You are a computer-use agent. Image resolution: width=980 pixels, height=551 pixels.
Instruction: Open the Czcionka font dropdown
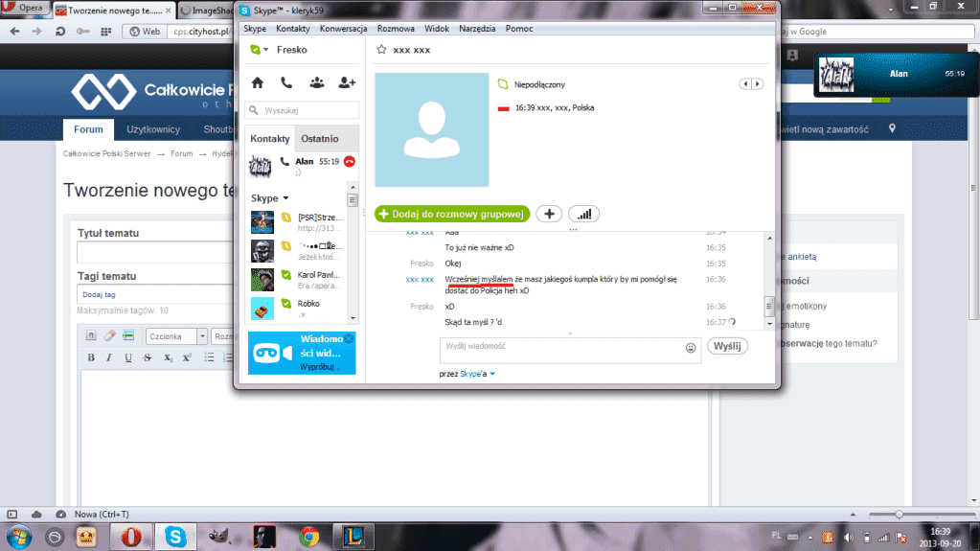(x=176, y=336)
